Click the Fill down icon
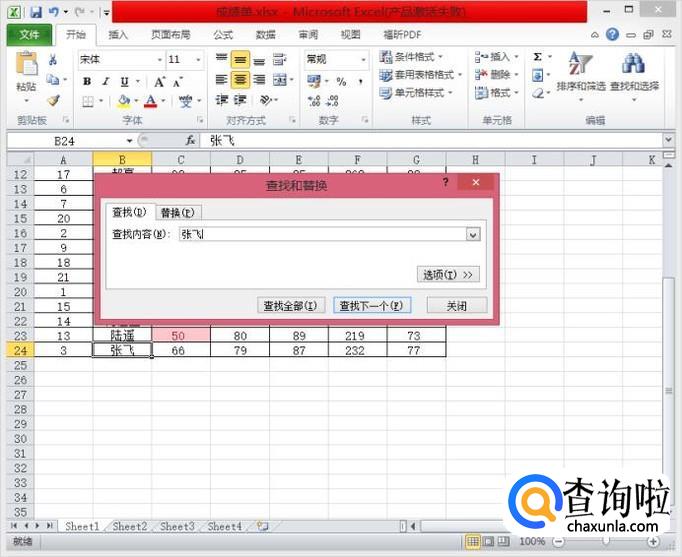This screenshot has height=557, width=682. click(538, 75)
